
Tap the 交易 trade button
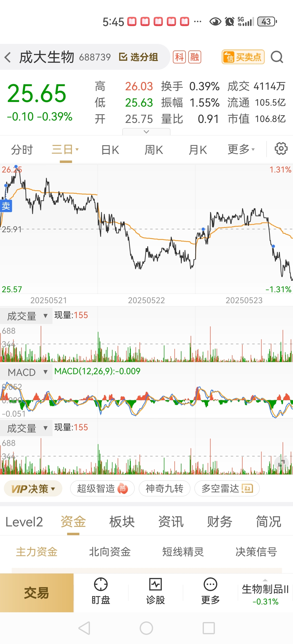[x=37, y=593]
